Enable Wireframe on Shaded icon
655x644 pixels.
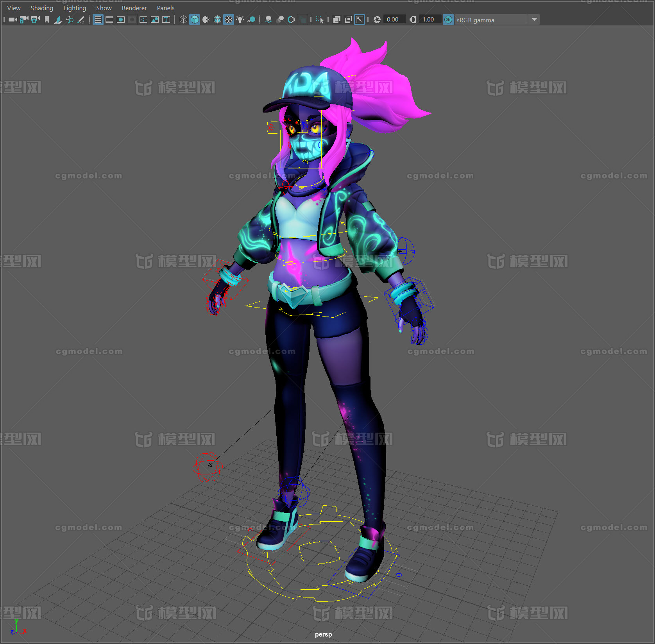pyautogui.click(x=217, y=20)
